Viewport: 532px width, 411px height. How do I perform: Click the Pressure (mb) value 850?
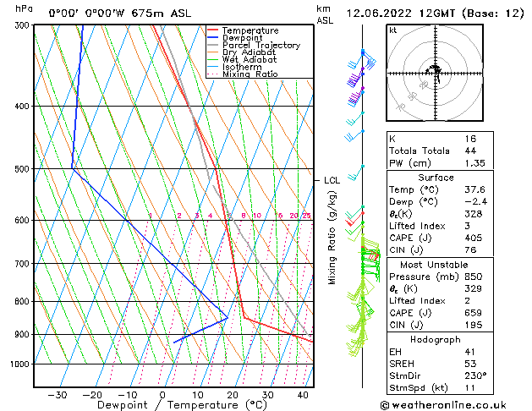point(474,277)
